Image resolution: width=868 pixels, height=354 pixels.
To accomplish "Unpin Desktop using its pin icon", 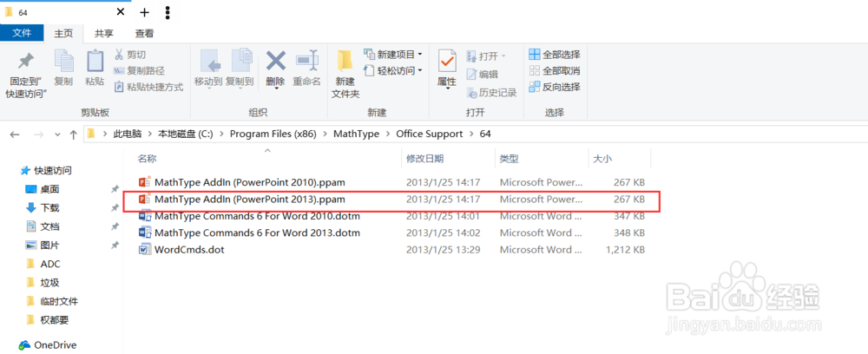I will tap(115, 189).
